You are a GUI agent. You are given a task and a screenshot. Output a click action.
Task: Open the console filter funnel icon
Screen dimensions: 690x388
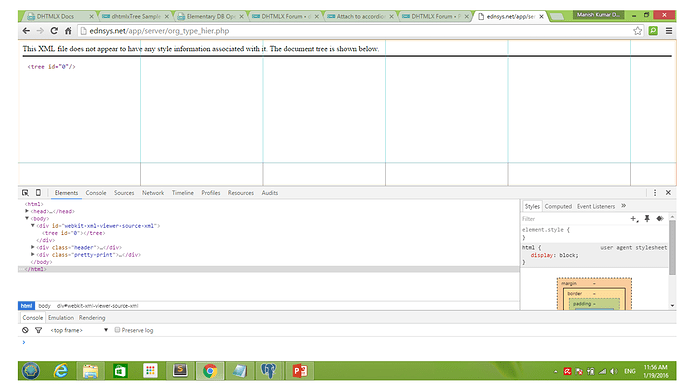tap(38, 330)
